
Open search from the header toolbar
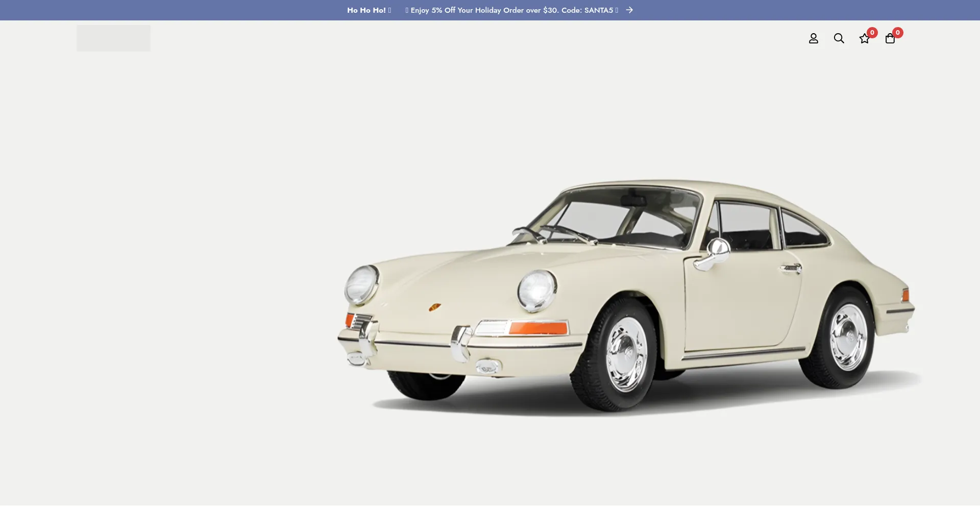(839, 38)
